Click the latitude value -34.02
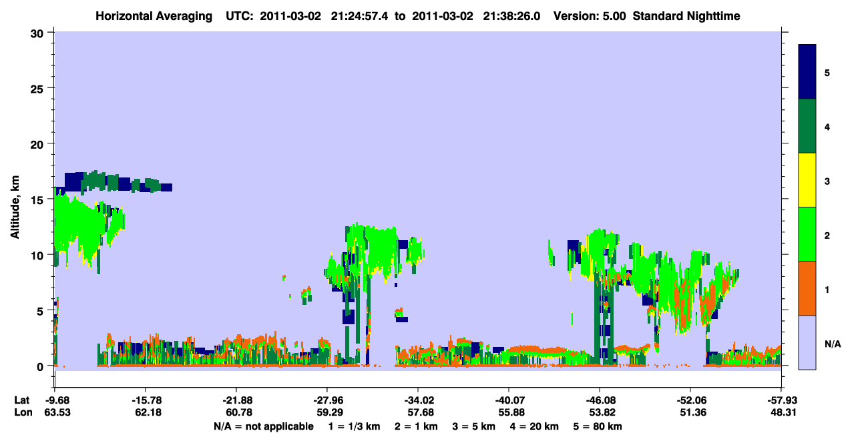 pyautogui.click(x=418, y=400)
